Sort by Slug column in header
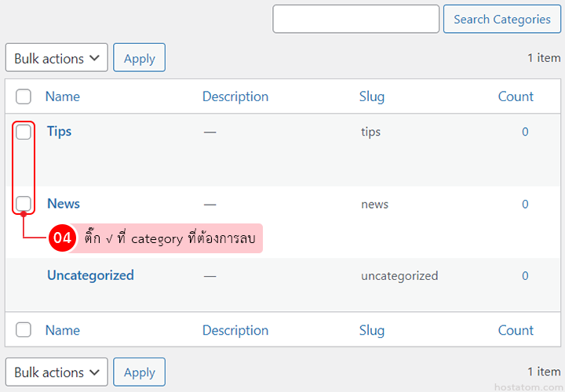The width and height of the screenshot is (565, 392). [x=372, y=96]
